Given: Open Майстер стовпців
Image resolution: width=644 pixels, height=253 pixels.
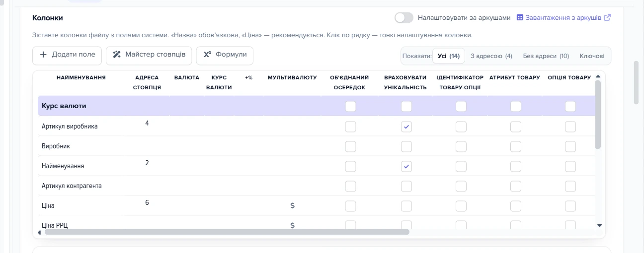Looking at the screenshot, I should pos(149,56).
